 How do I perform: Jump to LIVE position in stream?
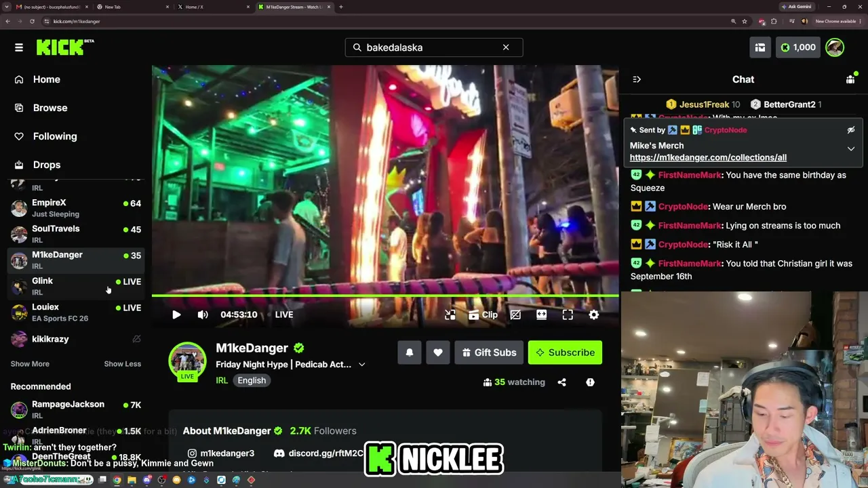click(284, 314)
